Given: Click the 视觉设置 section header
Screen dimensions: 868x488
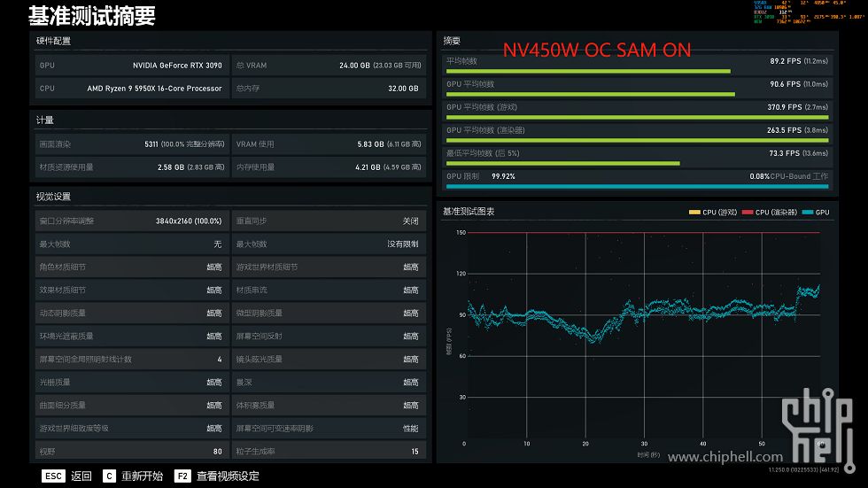Looking at the screenshot, I should click(x=53, y=197).
